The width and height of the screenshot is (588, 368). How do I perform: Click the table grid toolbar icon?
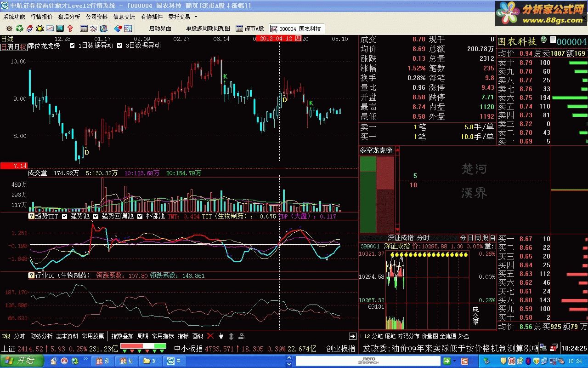[x=84, y=29]
